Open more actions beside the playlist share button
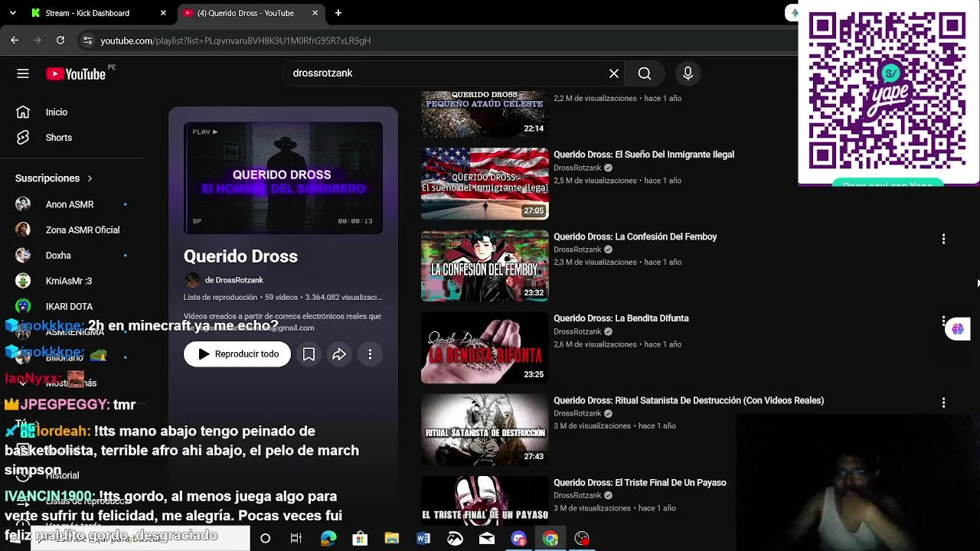 click(370, 354)
